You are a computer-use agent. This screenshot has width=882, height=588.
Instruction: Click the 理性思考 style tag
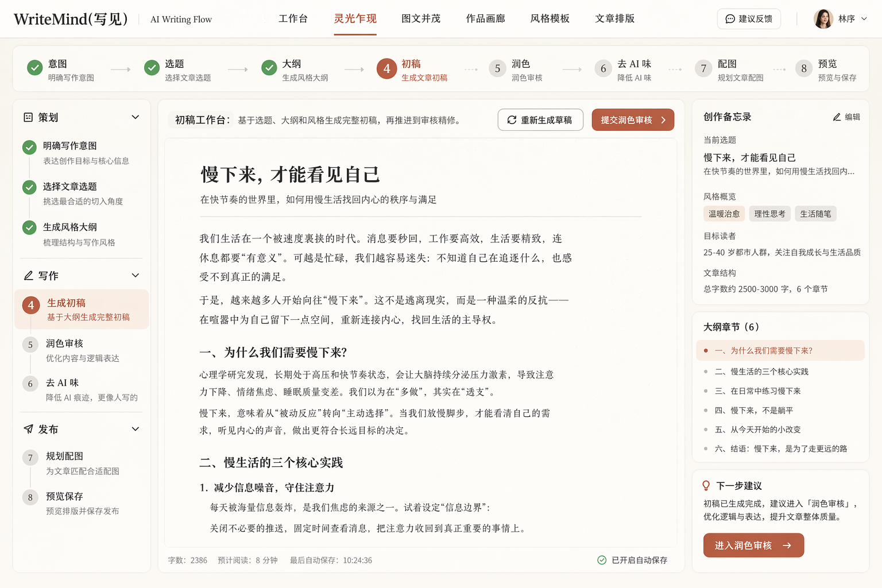[x=770, y=214]
